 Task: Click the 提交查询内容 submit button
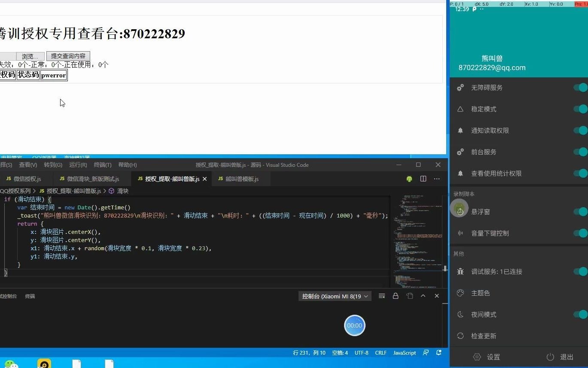[x=68, y=56]
